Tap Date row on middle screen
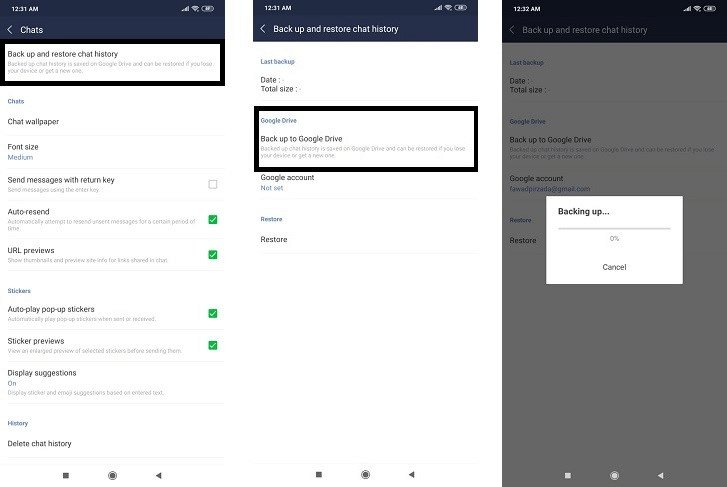The image size is (727, 487). click(x=272, y=80)
